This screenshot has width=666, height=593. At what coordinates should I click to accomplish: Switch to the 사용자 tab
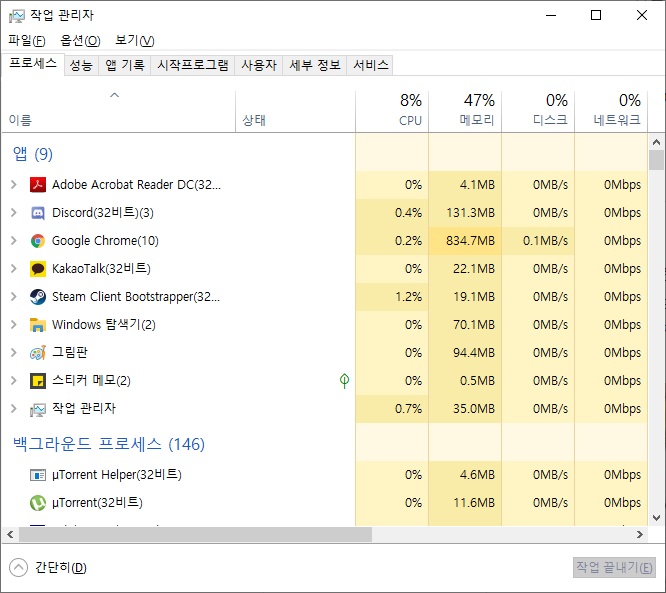(x=259, y=65)
